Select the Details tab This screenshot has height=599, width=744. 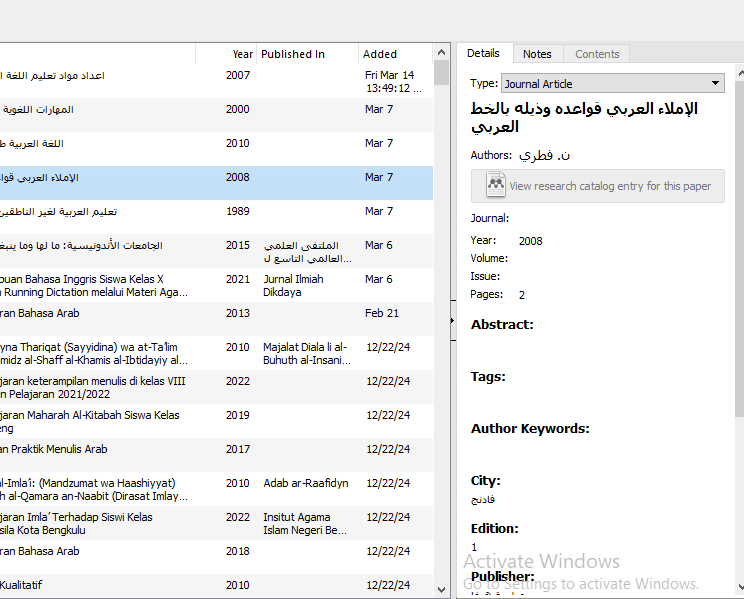click(483, 54)
